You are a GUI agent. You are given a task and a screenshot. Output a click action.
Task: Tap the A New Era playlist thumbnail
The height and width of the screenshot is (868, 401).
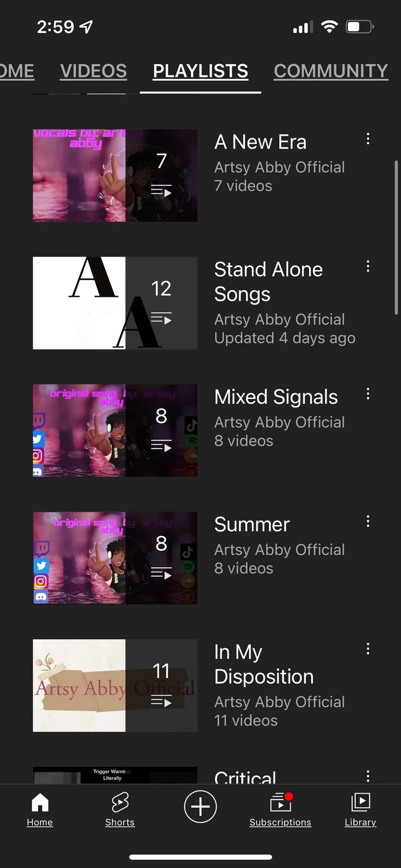pos(115,176)
